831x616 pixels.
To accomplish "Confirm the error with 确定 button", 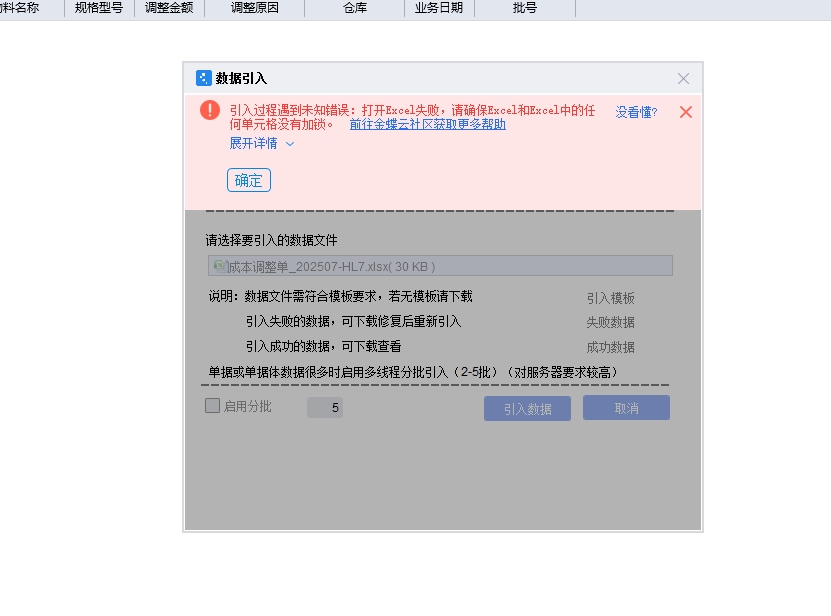I will 249,180.
